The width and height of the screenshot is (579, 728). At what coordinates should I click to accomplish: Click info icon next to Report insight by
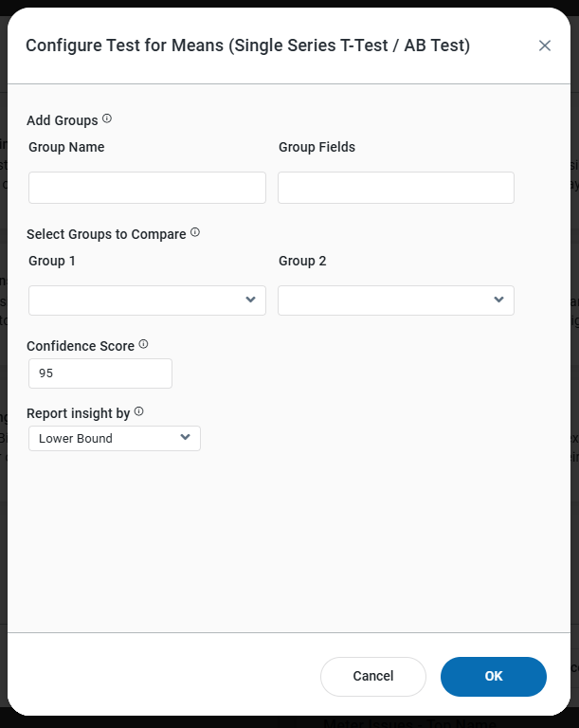point(139,411)
